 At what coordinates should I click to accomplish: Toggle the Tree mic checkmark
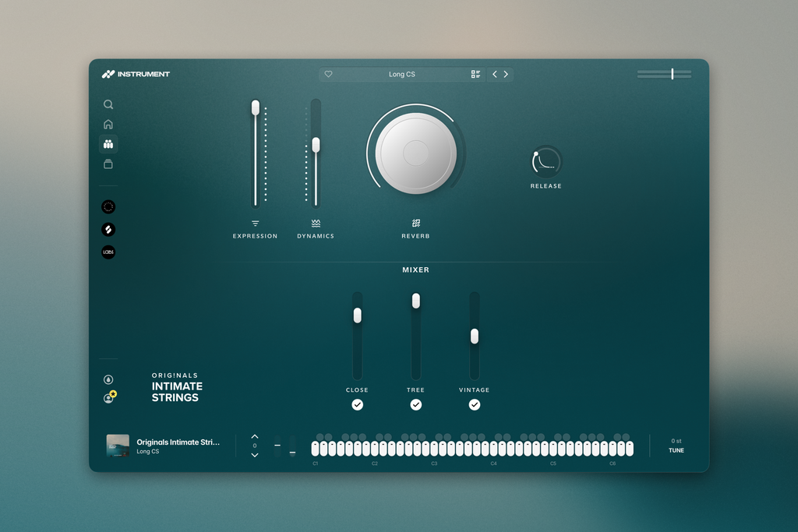(416, 405)
